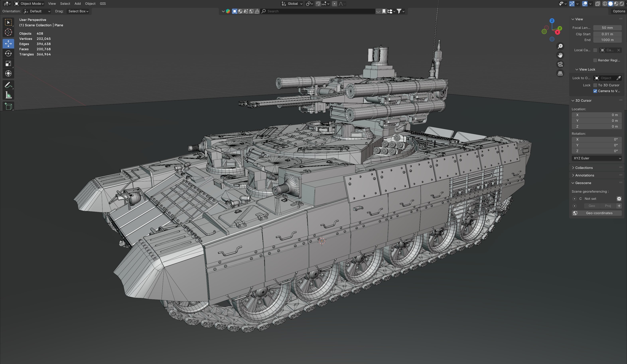
Task: Click the pan view hand icon
Action: click(x=560, y=55)
